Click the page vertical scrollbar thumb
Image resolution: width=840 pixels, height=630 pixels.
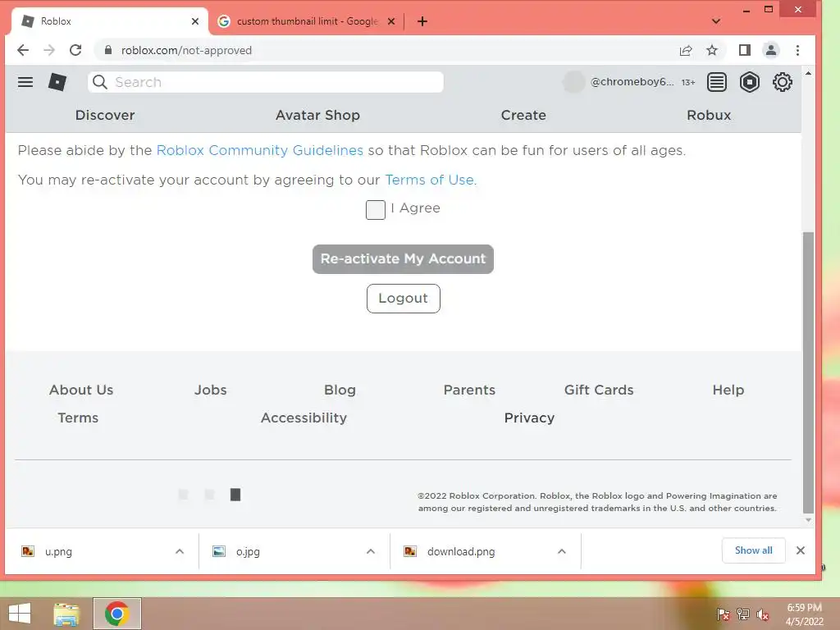808,372
